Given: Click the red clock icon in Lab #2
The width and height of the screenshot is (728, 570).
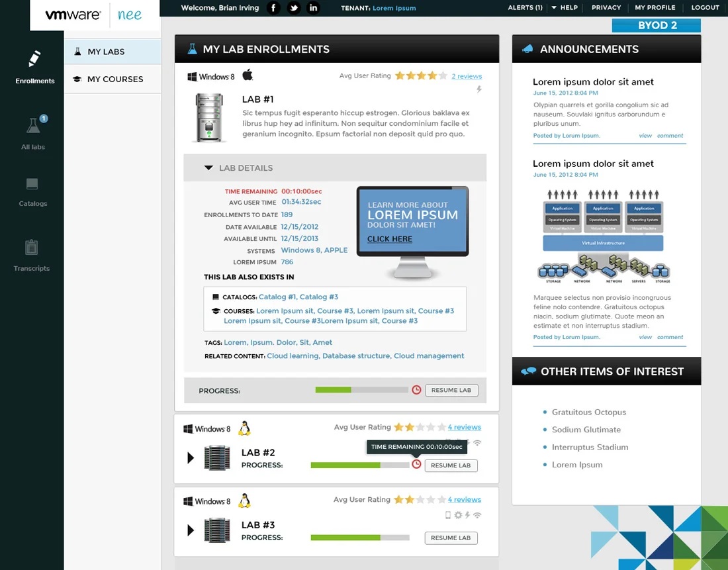Looking at the screenshot, I should (x=416, y=464).
